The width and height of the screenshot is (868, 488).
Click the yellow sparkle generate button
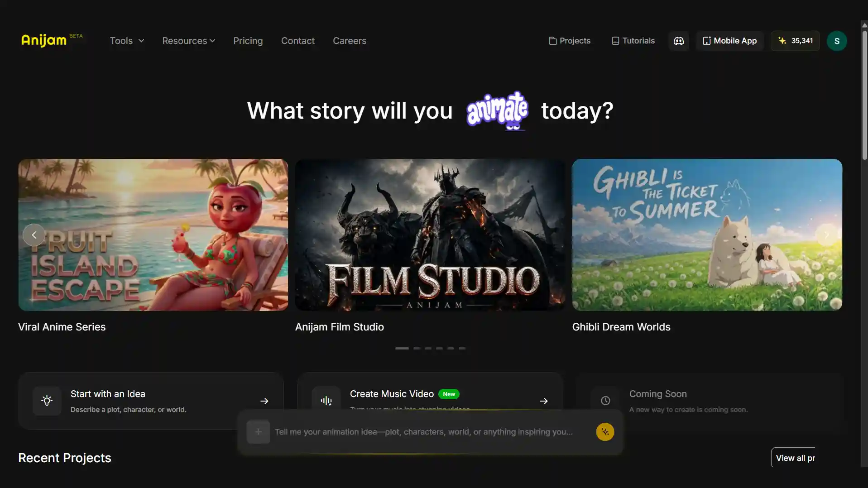pos(605,432)
